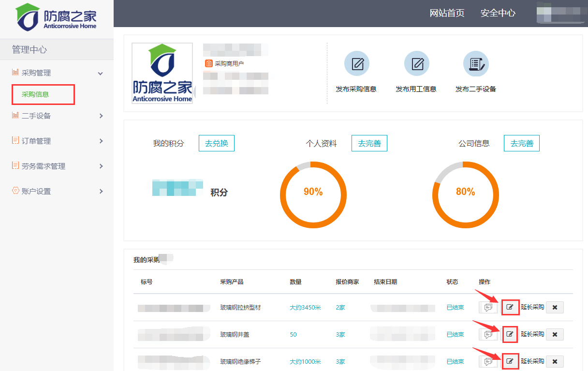This screenshot has height=371, width=588.
Task: Click 去完善 next to 个人资料
Action: click(369, 144)
